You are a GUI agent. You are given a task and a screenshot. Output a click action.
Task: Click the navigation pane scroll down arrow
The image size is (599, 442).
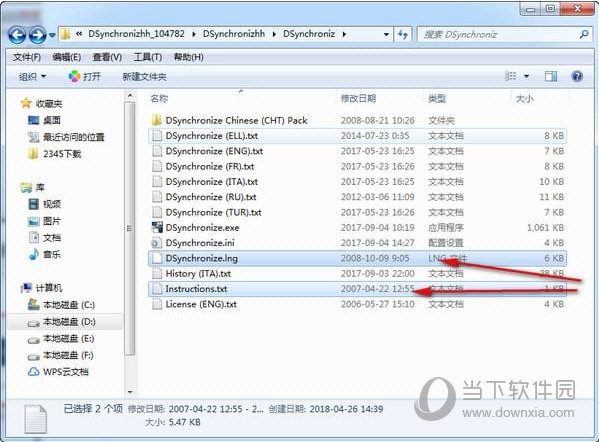[130, 392]
